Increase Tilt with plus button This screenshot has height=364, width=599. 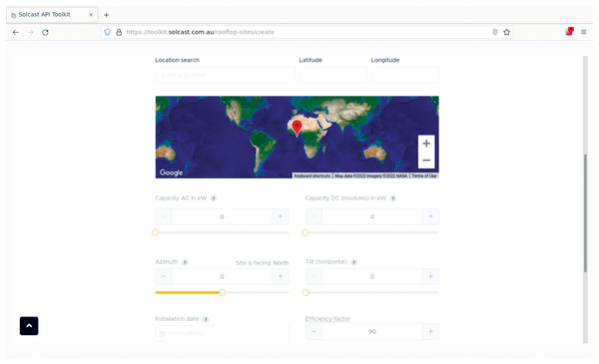(430, 276)
